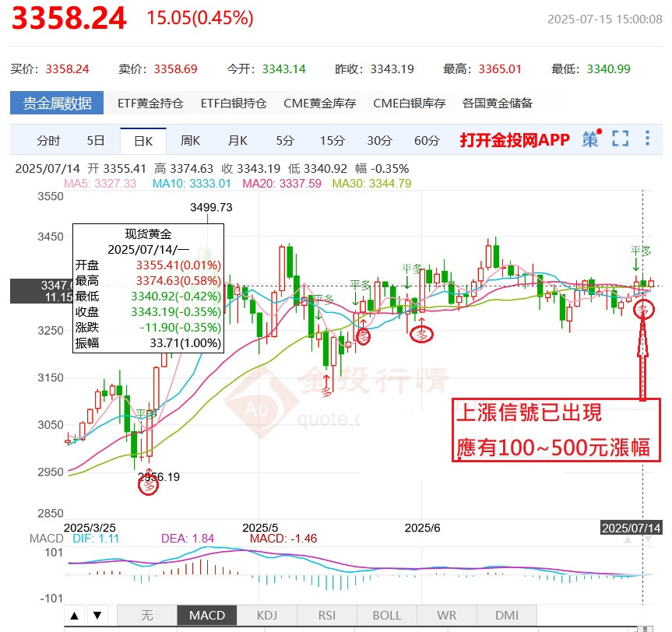
Task: Open fullscreen chart mode
Action: 620,137
